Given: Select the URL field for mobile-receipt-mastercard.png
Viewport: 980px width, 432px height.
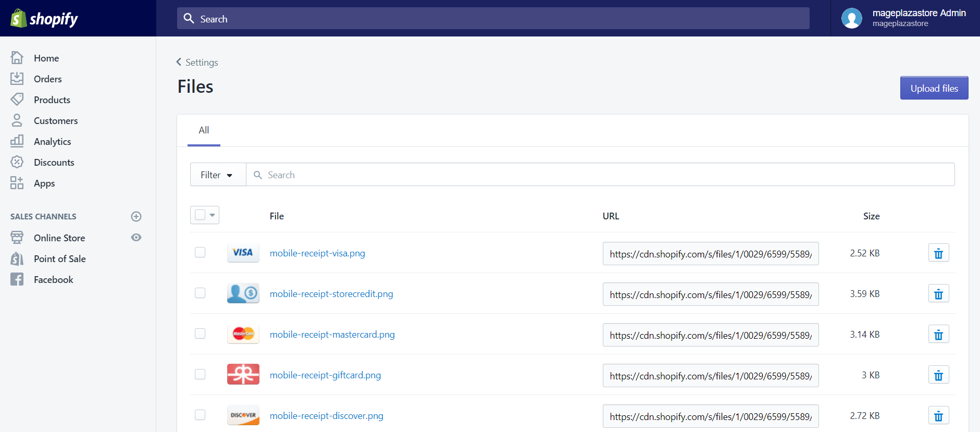Looking at the screenshot, I should [x=711, y=335].
